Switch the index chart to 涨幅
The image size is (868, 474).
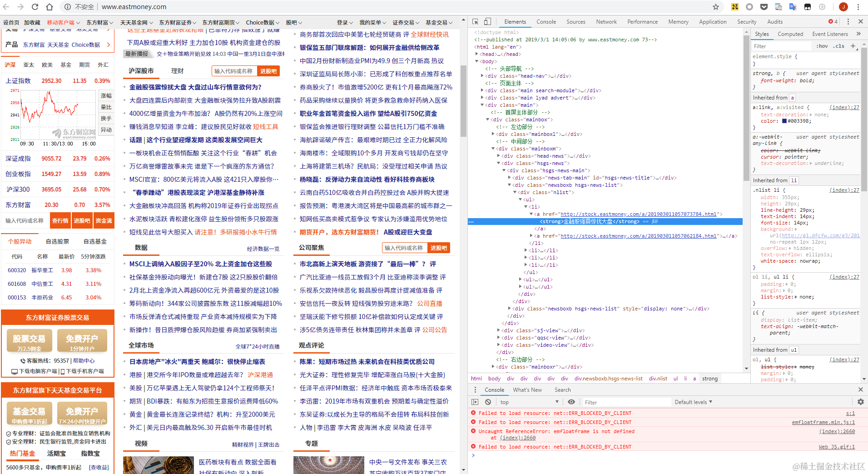coord(106,96)
